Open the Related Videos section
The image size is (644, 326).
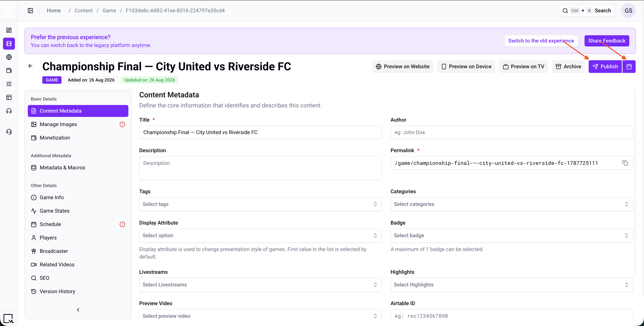78,265
